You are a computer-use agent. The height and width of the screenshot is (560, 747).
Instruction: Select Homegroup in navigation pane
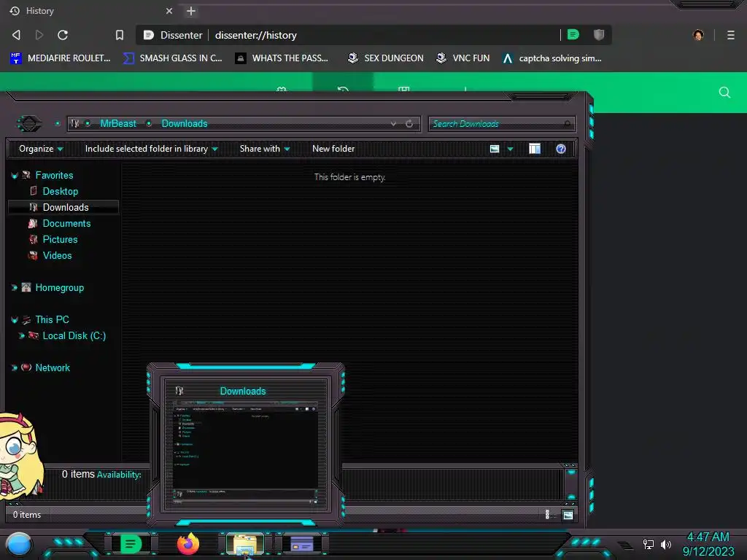(x=60, y=287)
